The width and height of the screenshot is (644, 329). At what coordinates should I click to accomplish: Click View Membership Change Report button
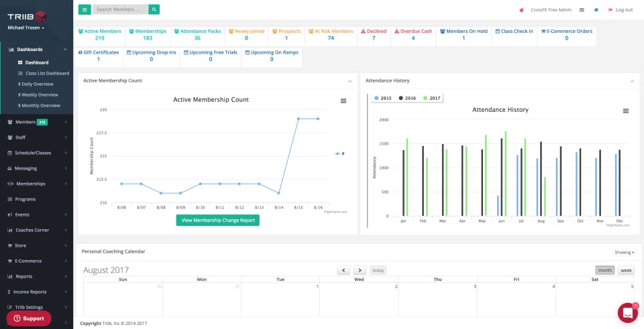[217, 220]
